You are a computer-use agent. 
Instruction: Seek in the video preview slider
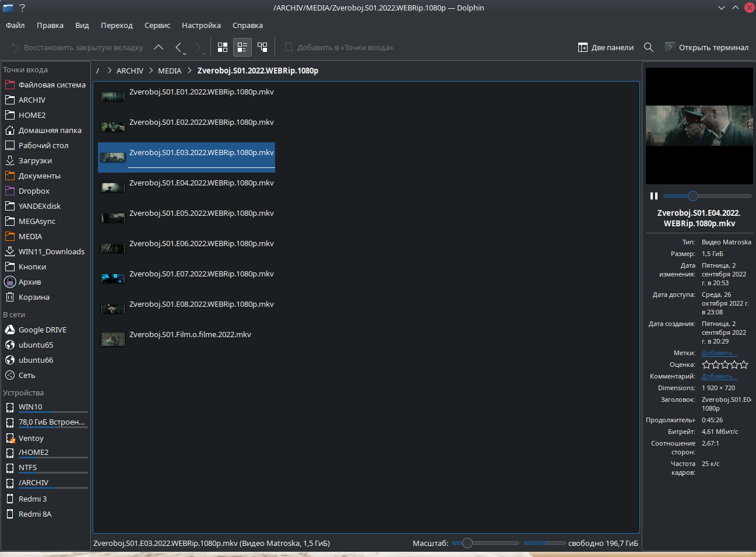(707, 196)
